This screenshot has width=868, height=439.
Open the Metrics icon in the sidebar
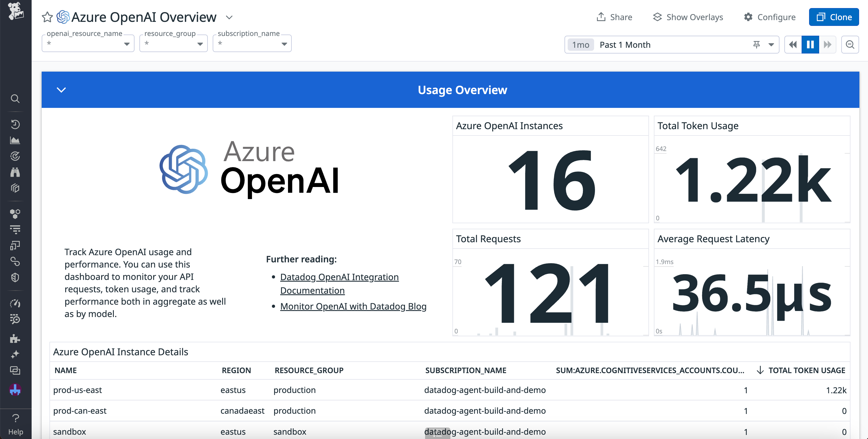pos(16,140)
